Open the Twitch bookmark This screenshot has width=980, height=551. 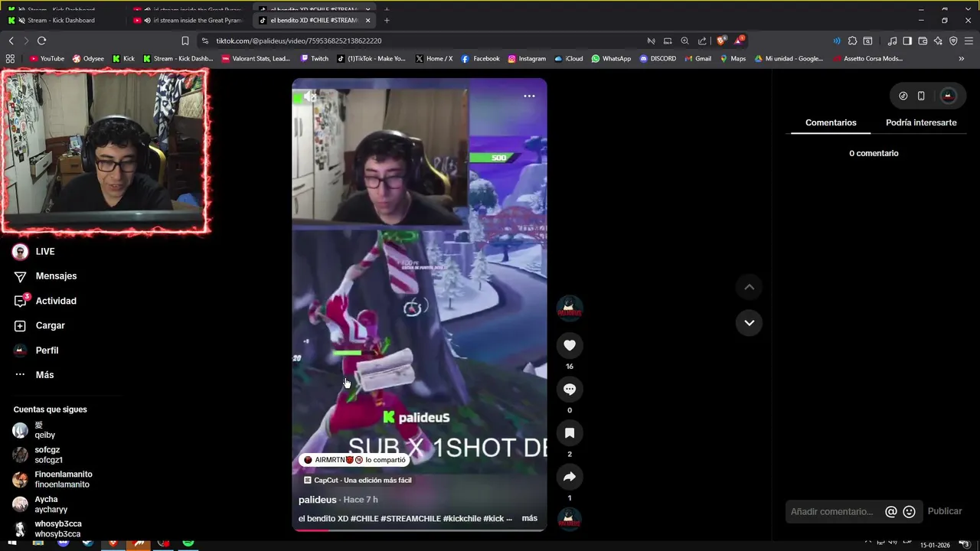(x=315, y=58)
